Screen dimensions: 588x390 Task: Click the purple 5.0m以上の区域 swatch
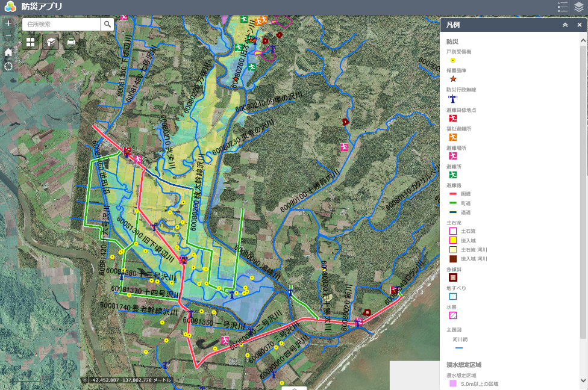[x=453, y=383]
